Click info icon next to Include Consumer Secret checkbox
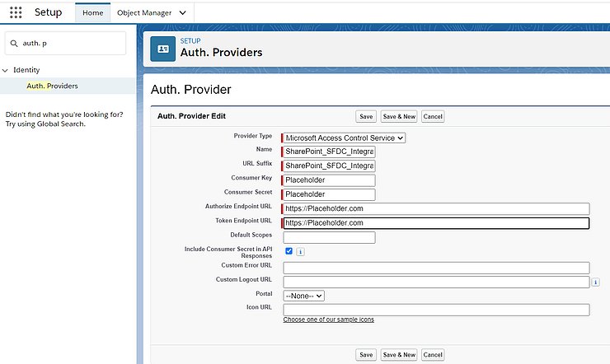This screenshot has width=610, height=364. 300,251
